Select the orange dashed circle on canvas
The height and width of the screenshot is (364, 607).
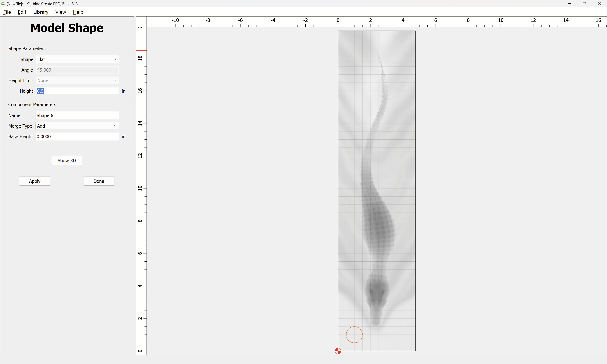(x=354, y=335)
